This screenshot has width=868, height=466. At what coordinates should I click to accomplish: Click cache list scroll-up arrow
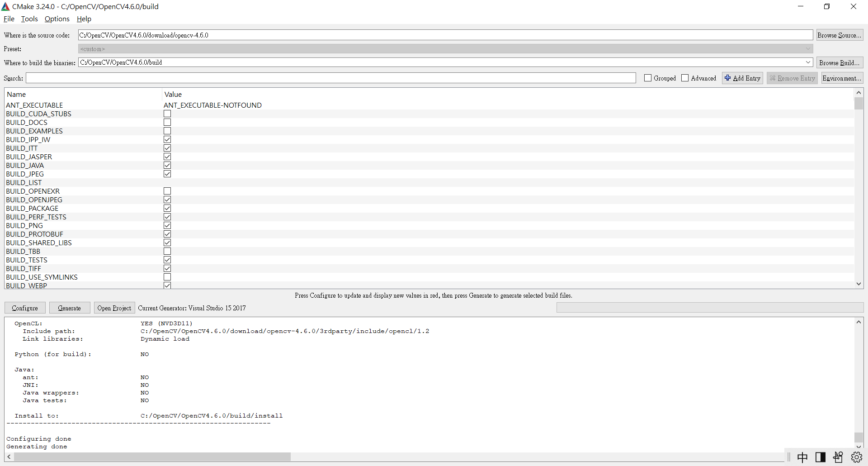click(859, 93)
